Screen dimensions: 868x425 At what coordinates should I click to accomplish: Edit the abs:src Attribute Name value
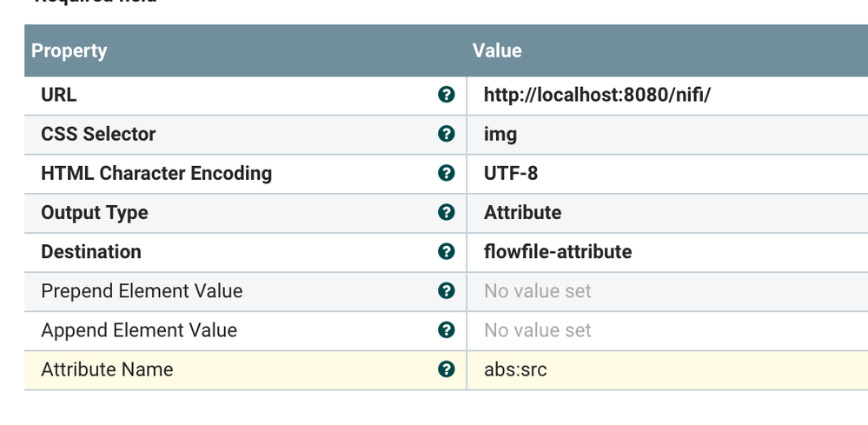click(x=515, y=369)
